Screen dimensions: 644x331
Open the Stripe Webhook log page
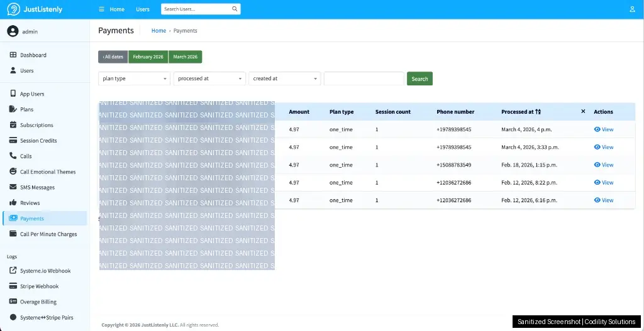click(x=45, y=286)
